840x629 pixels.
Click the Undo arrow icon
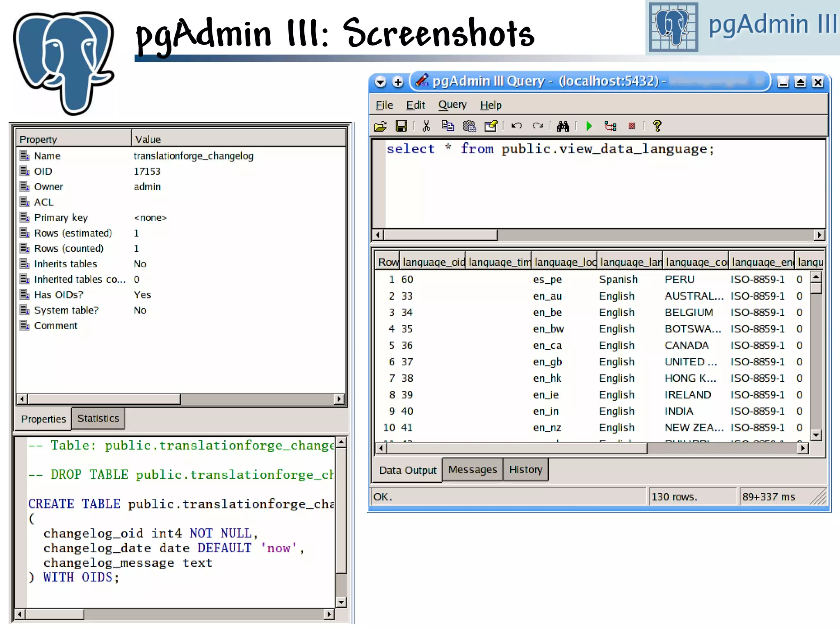516,126
